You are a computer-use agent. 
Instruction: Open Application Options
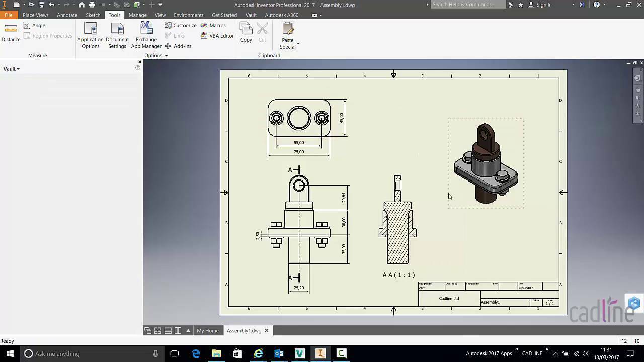(91, 35)
